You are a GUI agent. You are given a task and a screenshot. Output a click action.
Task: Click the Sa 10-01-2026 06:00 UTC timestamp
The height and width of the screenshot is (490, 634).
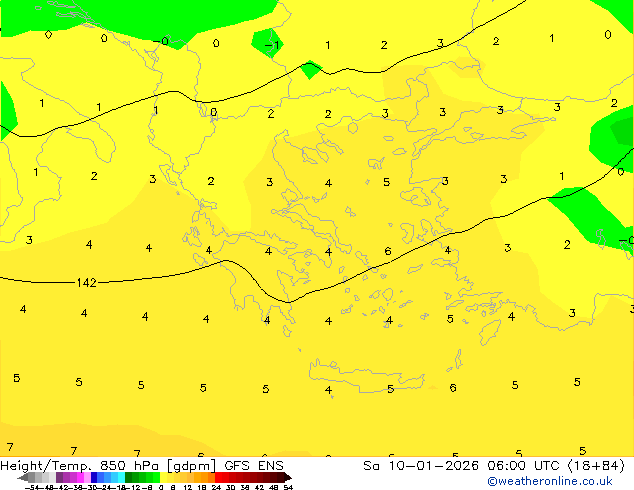(493, 466)
